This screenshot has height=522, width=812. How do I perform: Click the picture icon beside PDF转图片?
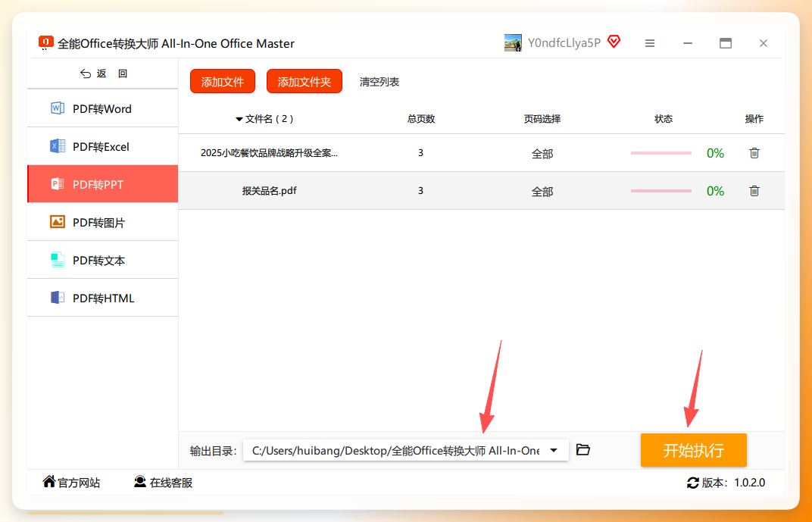pos(58,222)
